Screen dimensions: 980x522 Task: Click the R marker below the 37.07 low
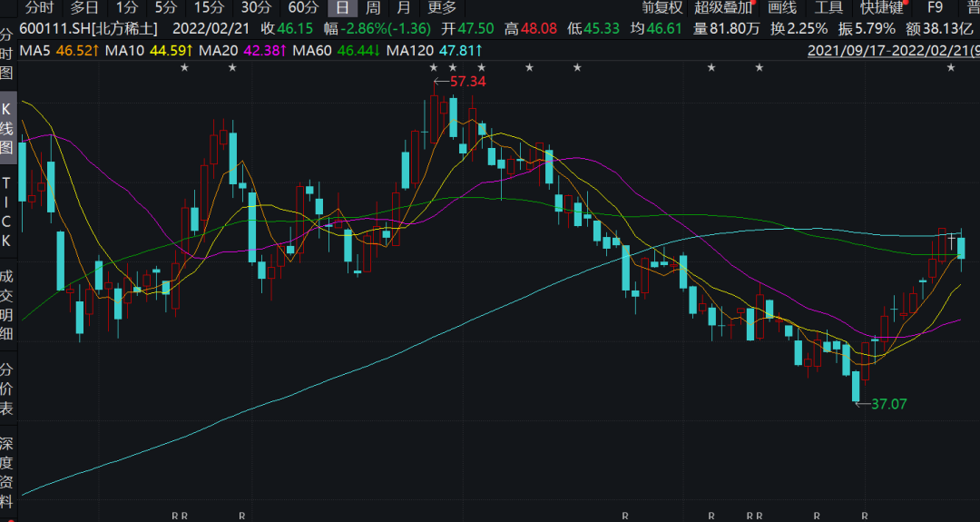tap(865, 516)
